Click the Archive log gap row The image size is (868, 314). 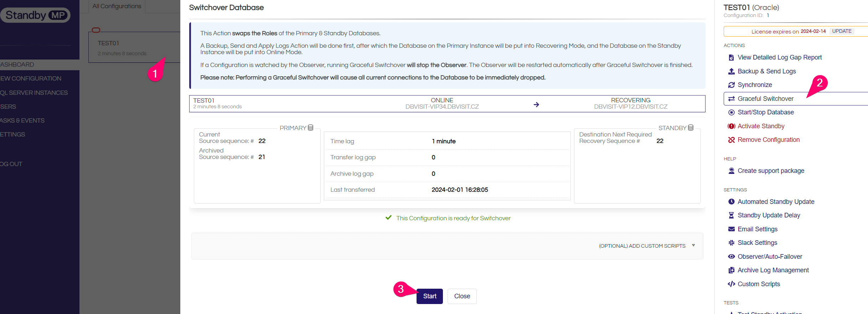click(x=447, y=174)
